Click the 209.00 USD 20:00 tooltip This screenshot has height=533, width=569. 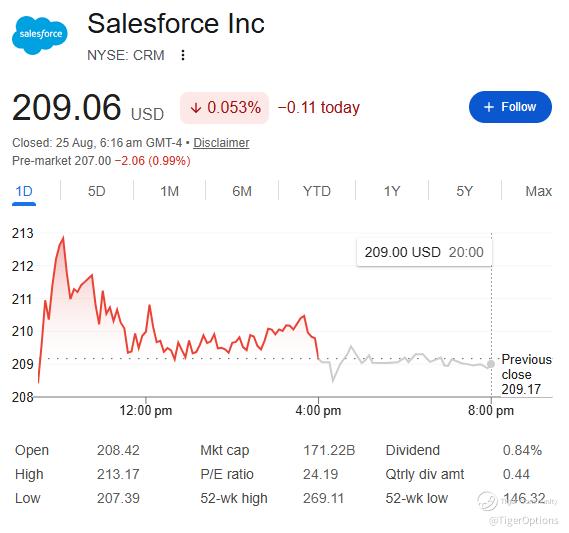click(424, 252)
